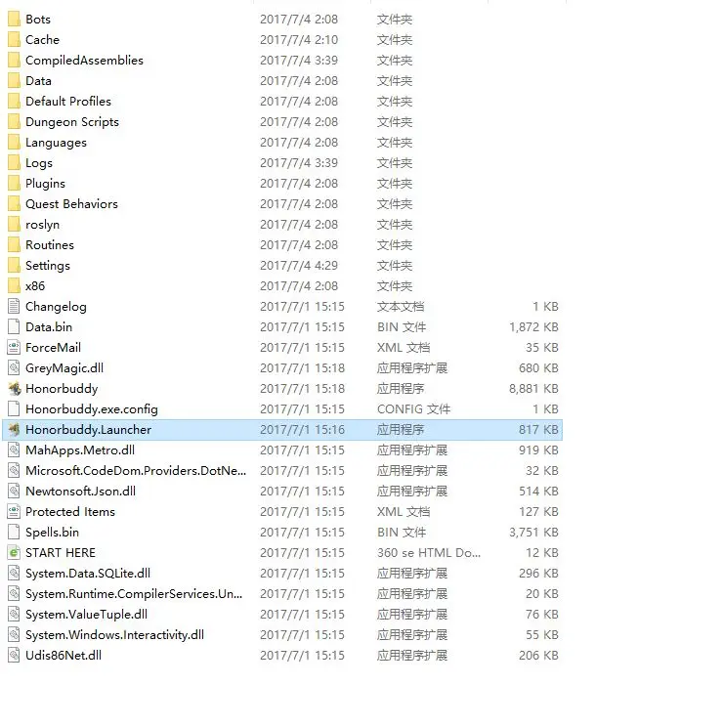Click the 2017/7/4 2:10 date of Cache
Image resolution: width=723 pixels, height=728 pixels.
pyautogui.click(x=299, y=40)
